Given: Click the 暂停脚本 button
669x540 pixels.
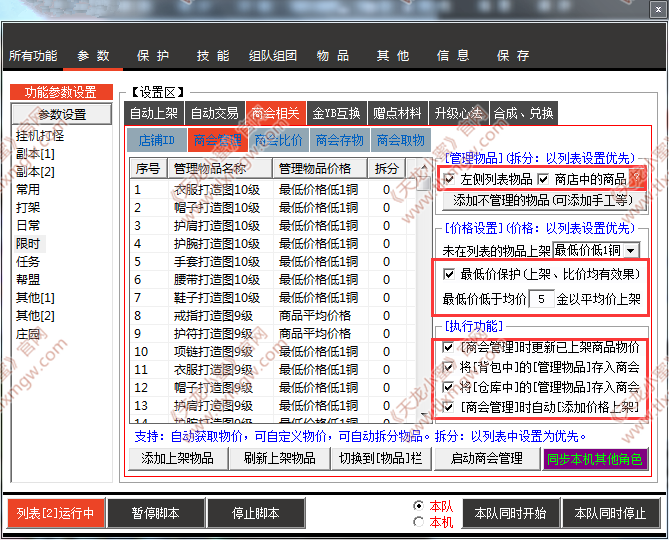Looking at the screenshot, I should [156, 513].
